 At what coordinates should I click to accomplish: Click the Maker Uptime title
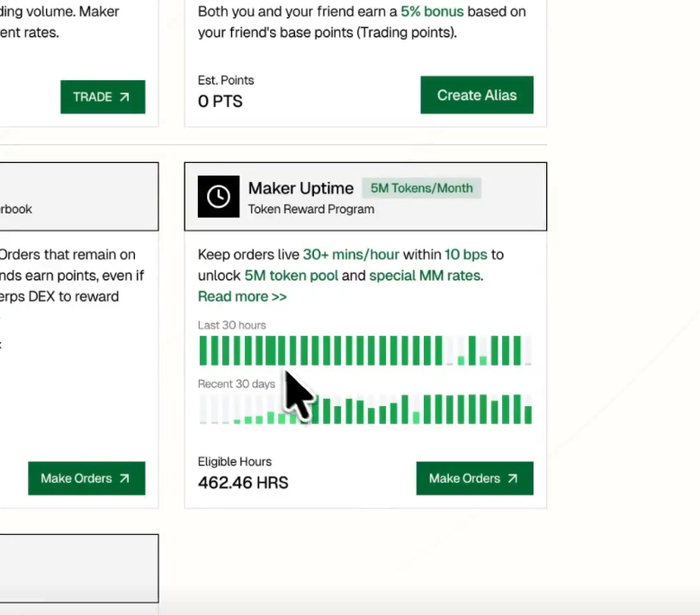point(301,188)
